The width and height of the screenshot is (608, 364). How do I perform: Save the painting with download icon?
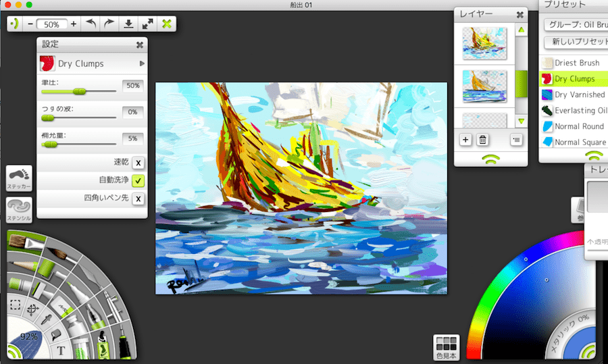(128, 24)
